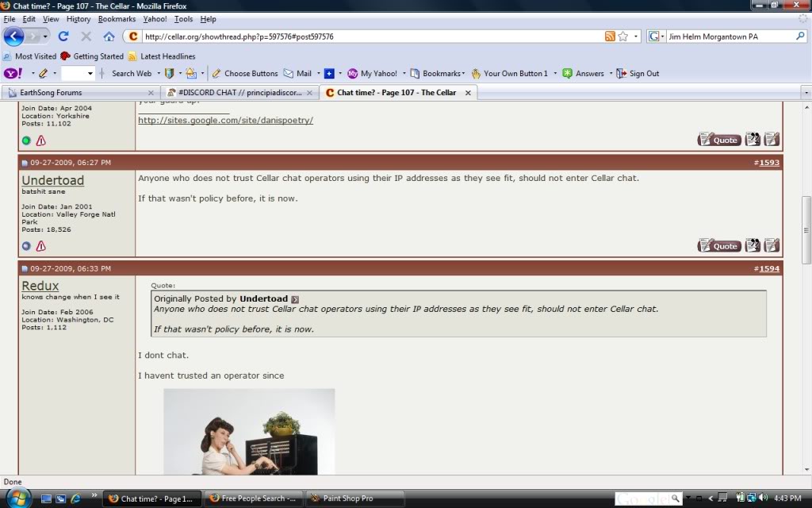Screen dimensions: 812x508
Task: Open the danispoetry Google Sites link
Action: coord(225,120)
